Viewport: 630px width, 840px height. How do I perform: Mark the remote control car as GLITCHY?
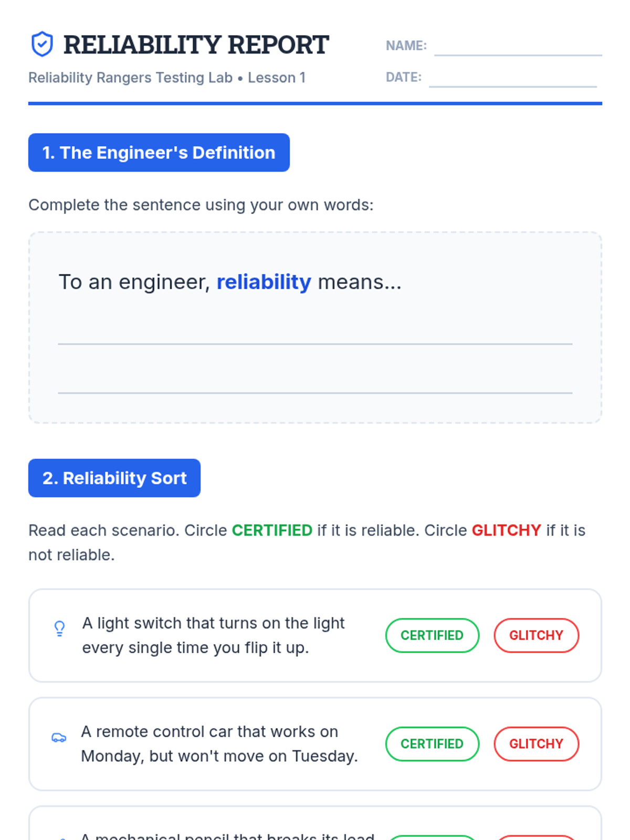[x=536, y=744]
